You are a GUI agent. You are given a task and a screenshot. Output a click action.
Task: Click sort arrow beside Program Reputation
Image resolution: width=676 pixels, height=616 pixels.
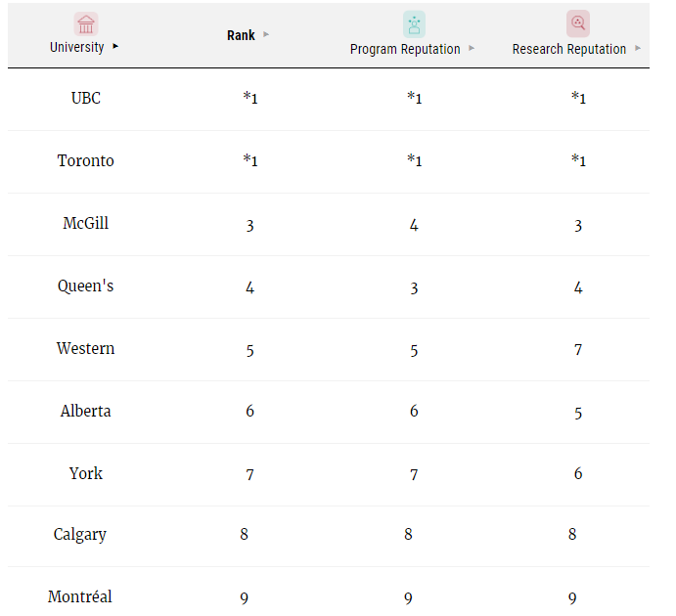tap(472, 48)
